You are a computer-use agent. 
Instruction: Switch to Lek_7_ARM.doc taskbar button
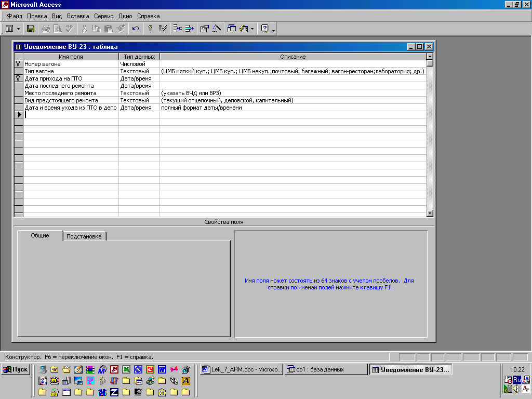242,369
